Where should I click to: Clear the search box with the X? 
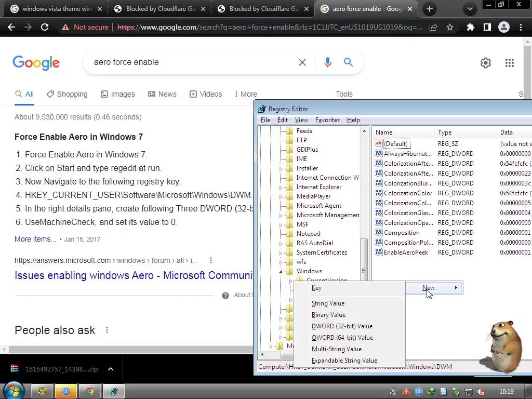(x=302, y=62)
